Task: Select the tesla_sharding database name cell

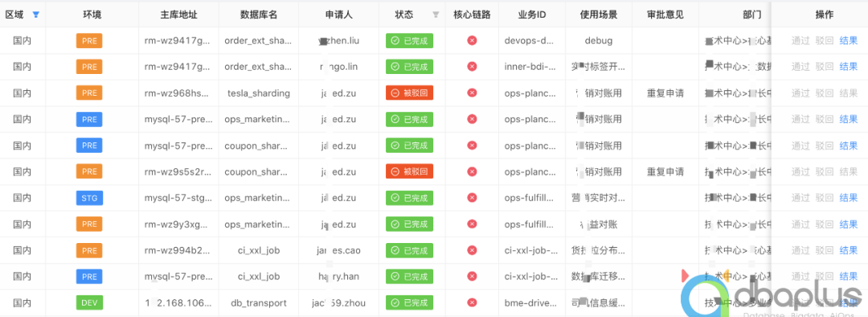Action: click(x=259, y=93)
